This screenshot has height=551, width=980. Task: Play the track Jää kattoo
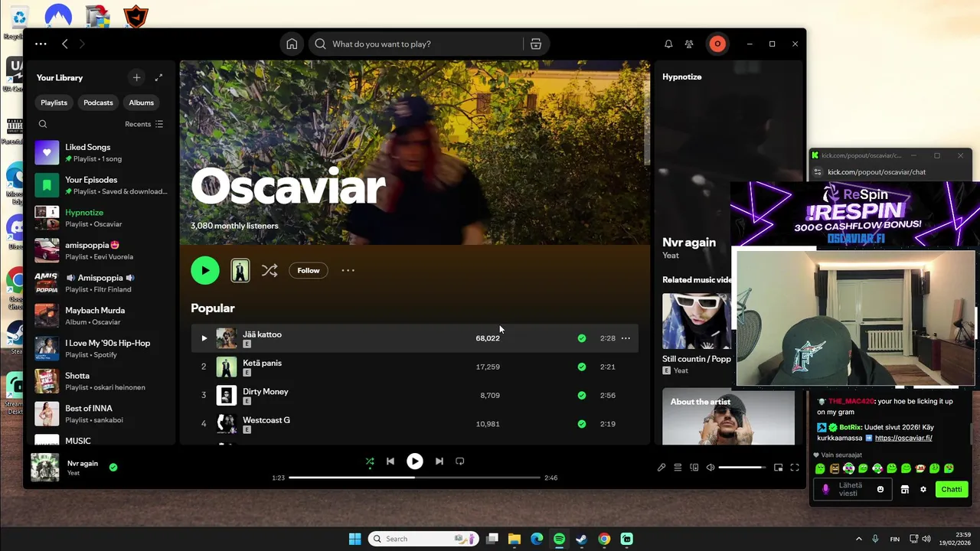click(204, 338)
